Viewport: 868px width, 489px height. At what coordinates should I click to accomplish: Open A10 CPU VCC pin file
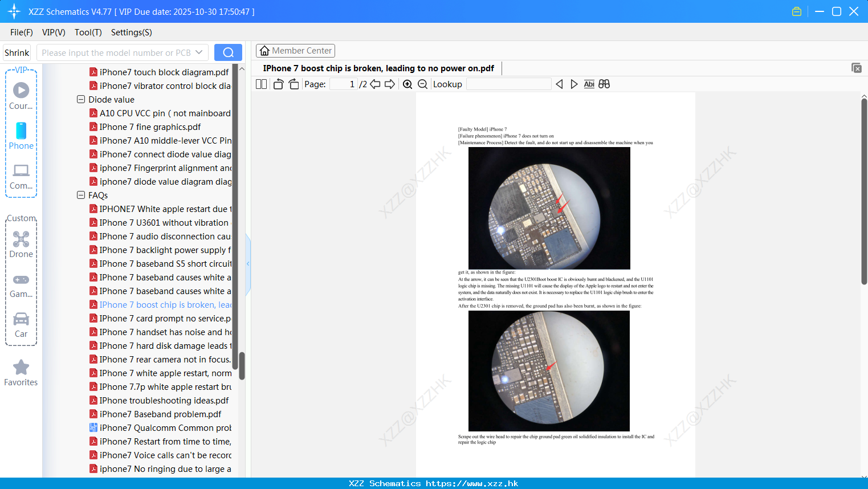click(x=160, y=113)
